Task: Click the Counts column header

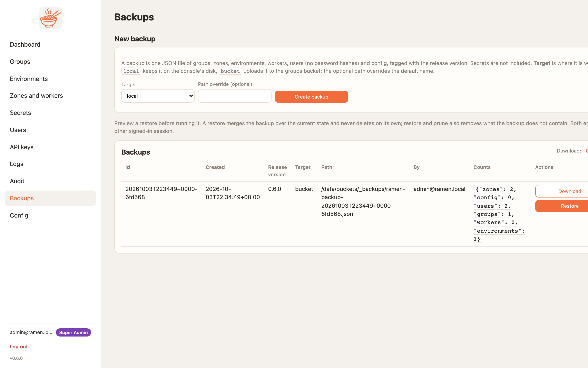Action: (x=482, y=167)
